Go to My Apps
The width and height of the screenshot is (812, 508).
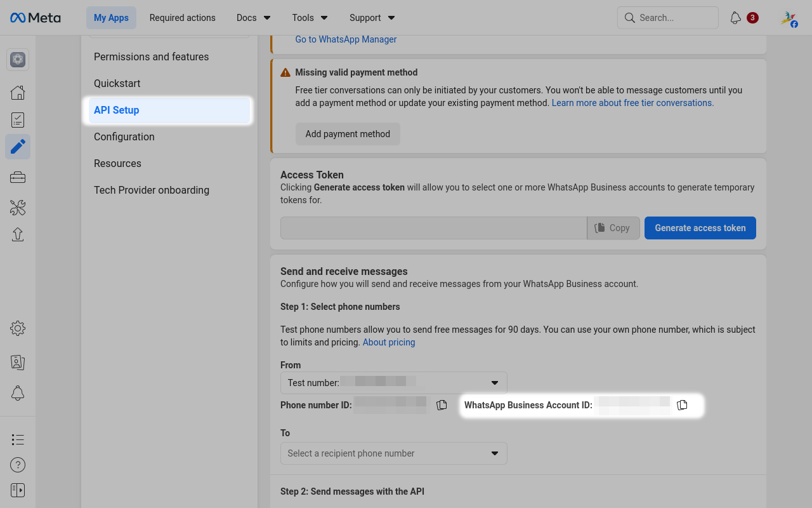[111, 18]
